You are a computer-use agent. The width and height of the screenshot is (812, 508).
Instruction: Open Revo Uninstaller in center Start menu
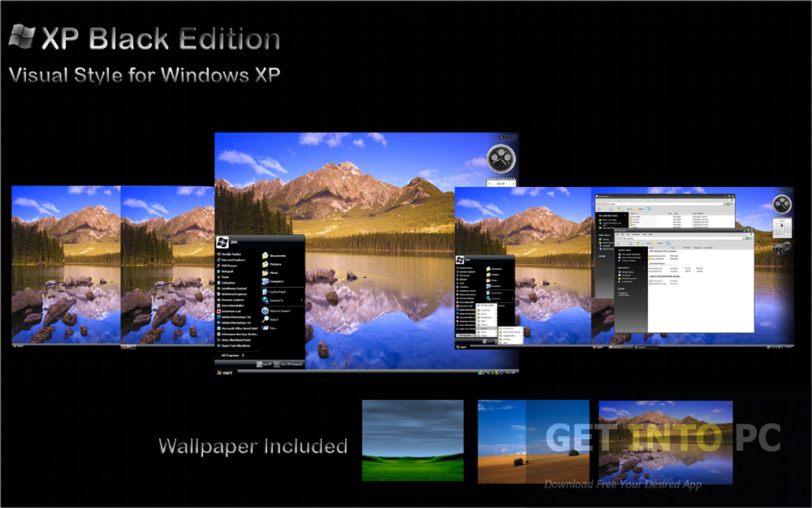click(x=231, y=306)
